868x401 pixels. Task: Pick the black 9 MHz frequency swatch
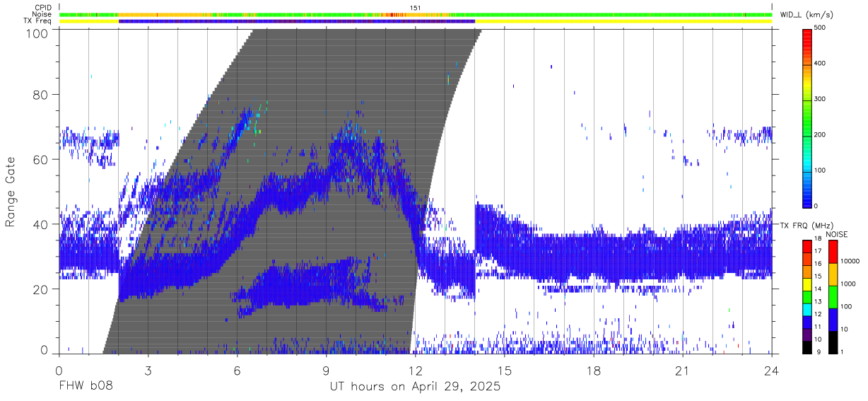click(807, 347)
